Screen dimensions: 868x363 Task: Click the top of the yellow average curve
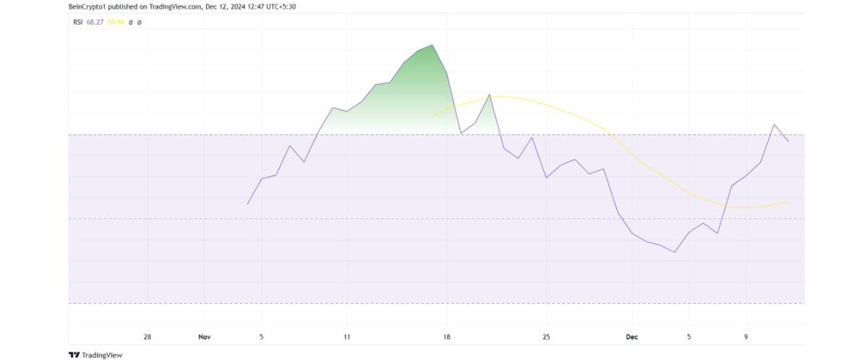tap(503, 96)
